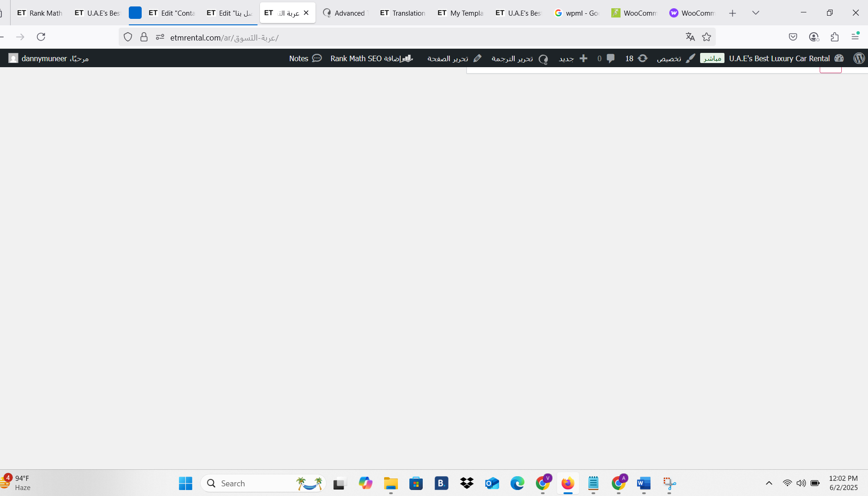The height and width of the screenshot is (496, 868).
Task: Show hidden system tray icons
Action: [x=769, y=483]
